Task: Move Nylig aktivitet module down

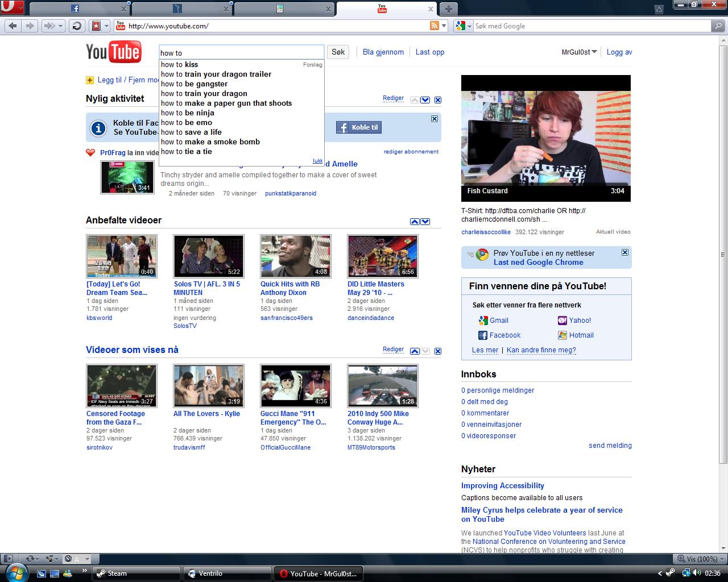Action: [x=425, y=100]
